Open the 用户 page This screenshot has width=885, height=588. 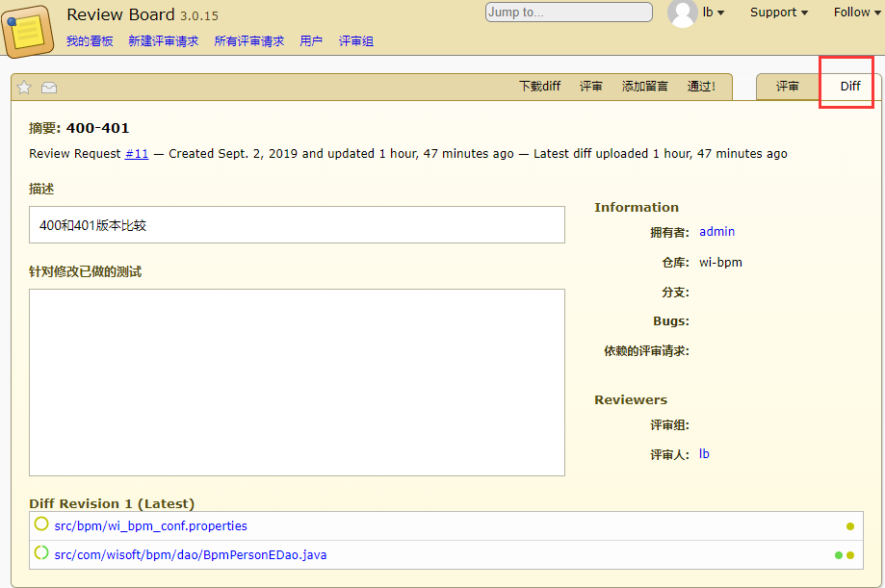coord(311,41)
